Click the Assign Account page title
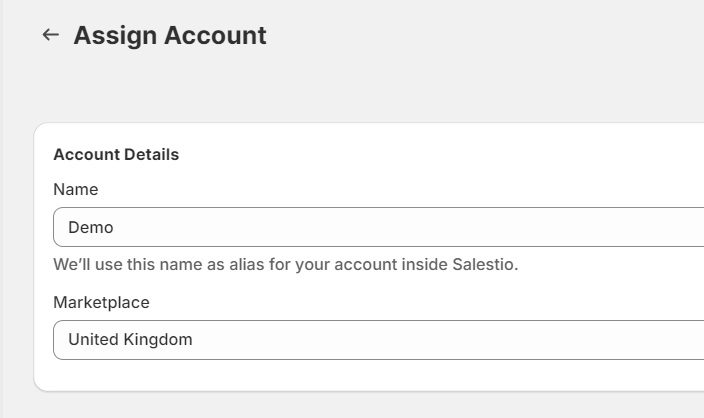 pyautogui.click(x=170, y=35)
